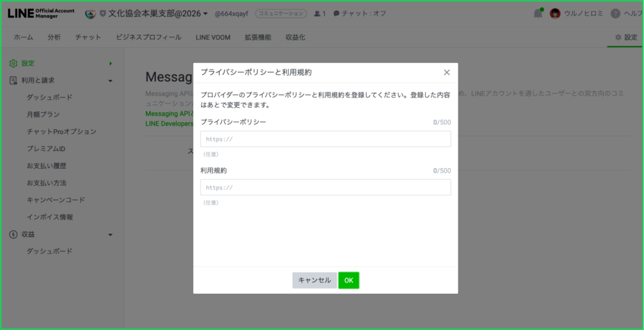644x330 pixels.
Task: Click the プライバシーポリシー URL input field
Action: click(x=326, y=139)
